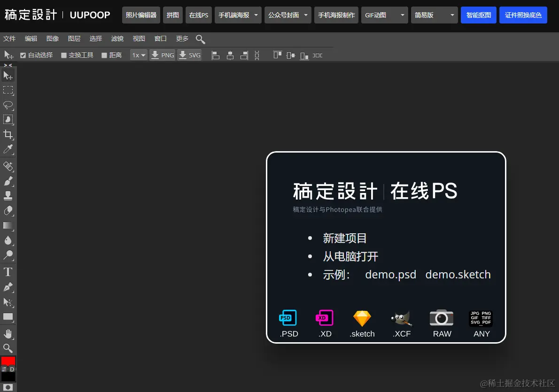
Task: Select the Type tool
Action: point(8,272)
